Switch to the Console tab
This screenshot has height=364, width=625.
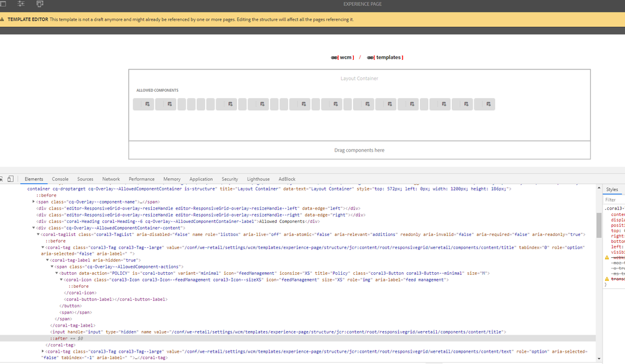[60, 179]
